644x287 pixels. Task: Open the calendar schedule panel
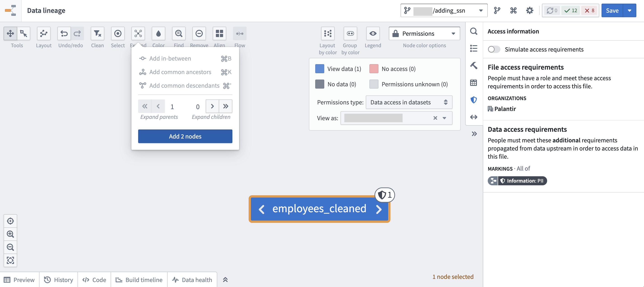pos(474,82)
